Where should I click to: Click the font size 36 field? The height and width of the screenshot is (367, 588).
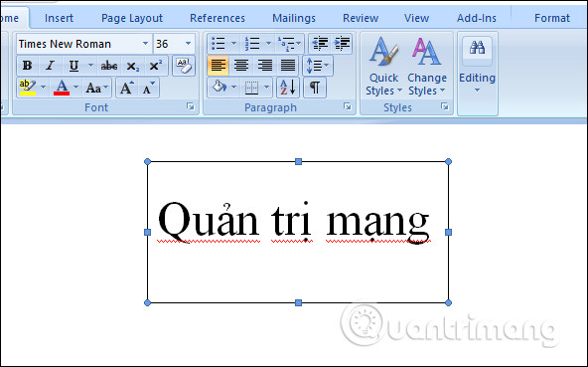169,44
